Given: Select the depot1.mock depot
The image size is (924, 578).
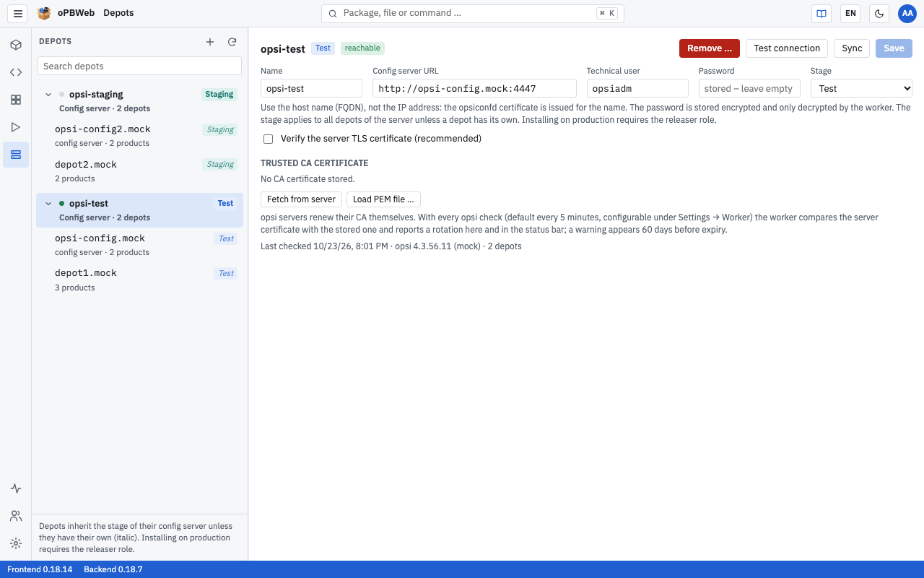Looking at the screenshot, I should (140, 280).
